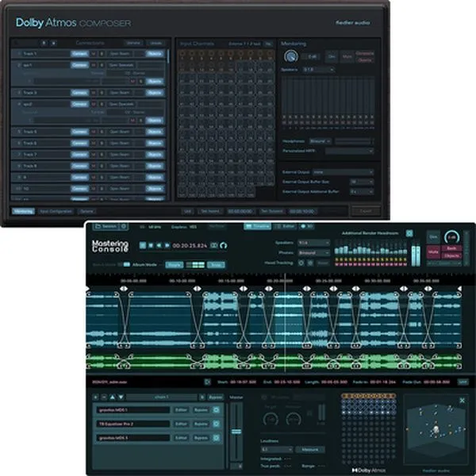The height and width of the screenshot is (476, 476).
Task: Open External Output Additional Buffer dropdown
Action: tap(362, 192)
